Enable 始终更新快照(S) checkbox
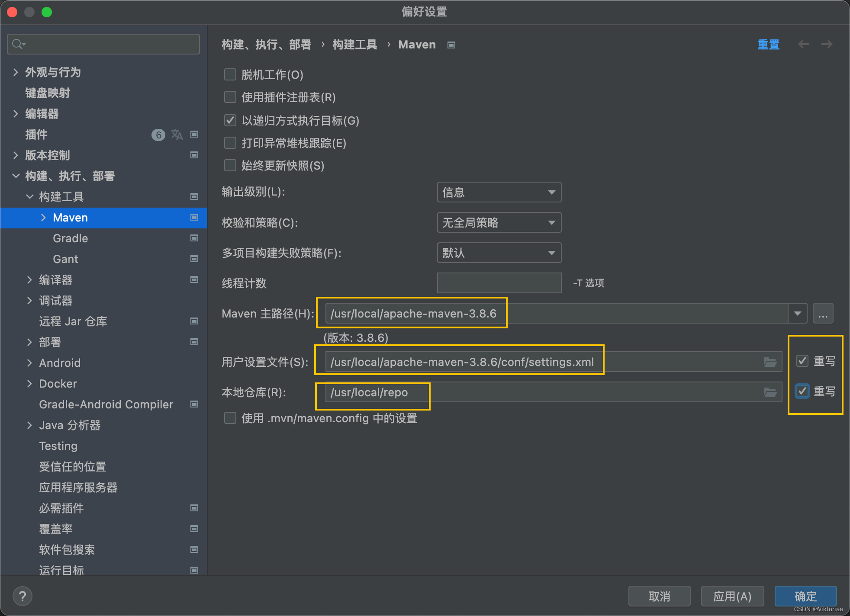The width and height of the screenshot is (850, 616). tap(230, 165)
